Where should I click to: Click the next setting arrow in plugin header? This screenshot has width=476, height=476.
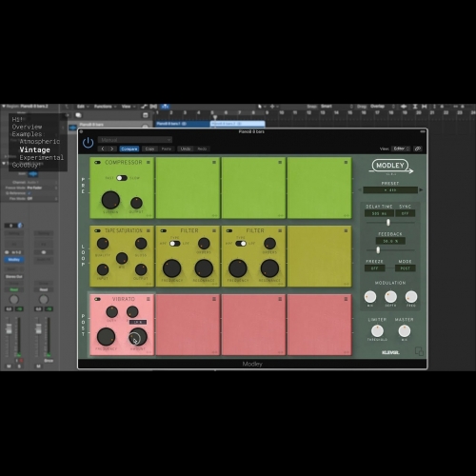coord(112,149)
